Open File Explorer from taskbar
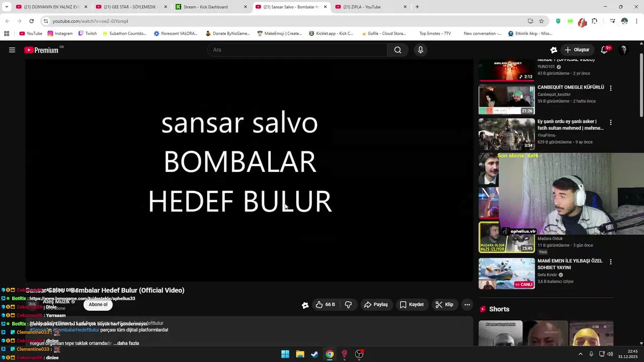644x362 pixels. click(300, 354)
